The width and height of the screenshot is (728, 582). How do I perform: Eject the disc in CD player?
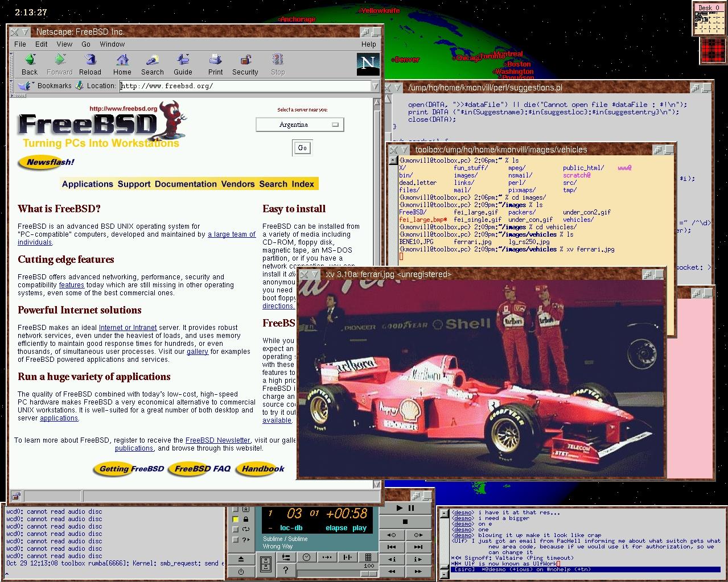click(x=241, y=559)
